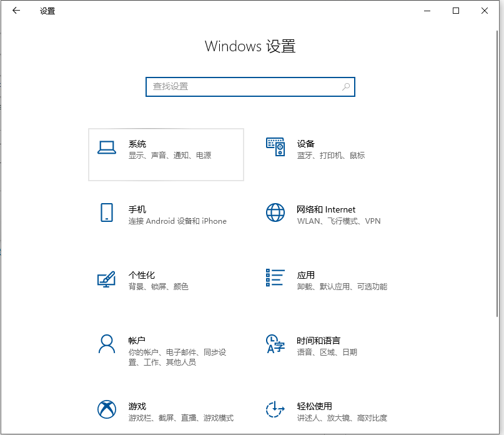Click the back arrow at top left

16,11
